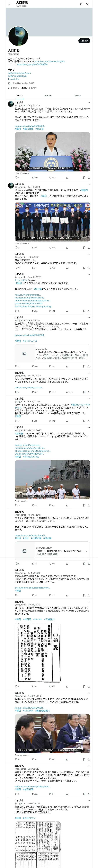Switch to the Replies tab
Image resolution: width=98 pixels, height=868 pixels.
(x=49, y=95)
